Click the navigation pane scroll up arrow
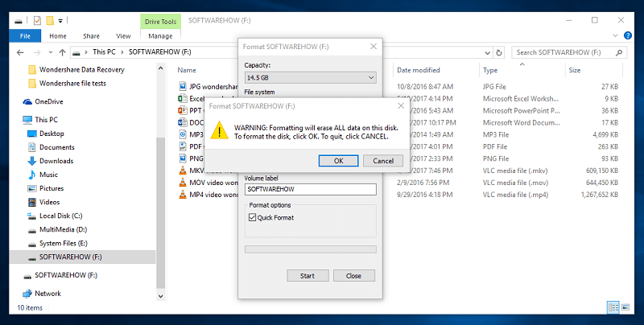Image resolution: width=644 pixels, height=325 pixels. tap(160, 69)
